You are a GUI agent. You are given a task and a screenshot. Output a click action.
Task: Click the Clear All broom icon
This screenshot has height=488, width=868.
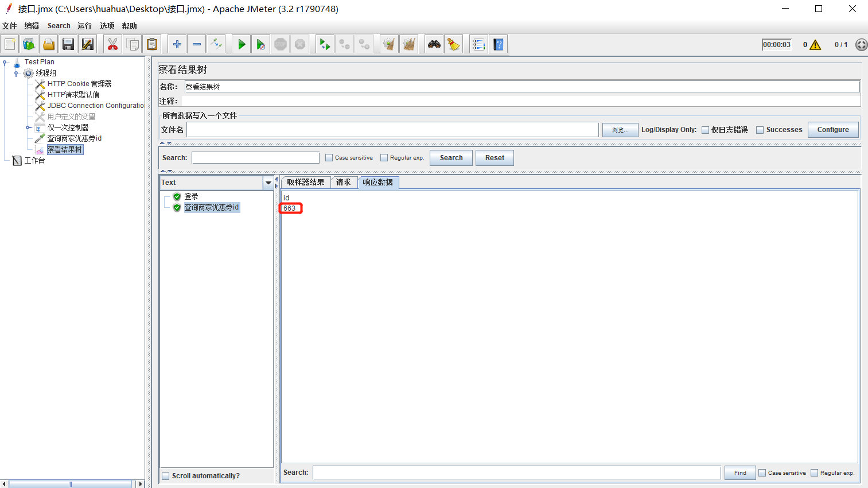click(x=408, y=44)
